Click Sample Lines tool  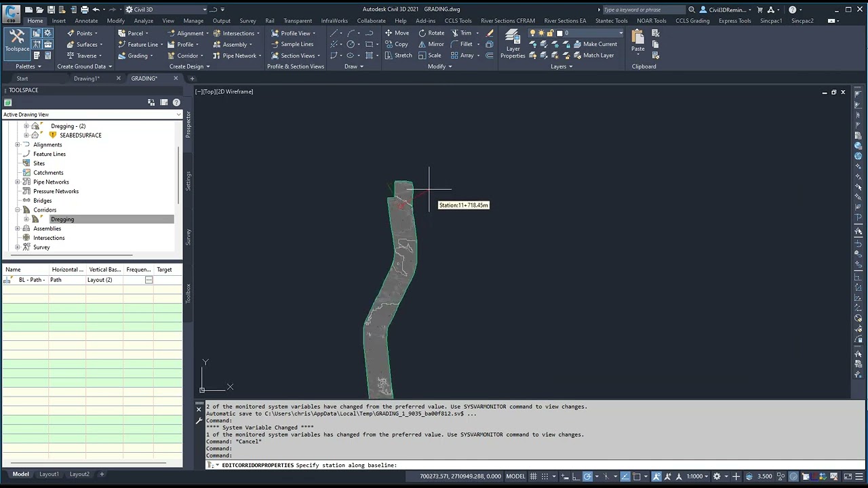click(292, 44)
